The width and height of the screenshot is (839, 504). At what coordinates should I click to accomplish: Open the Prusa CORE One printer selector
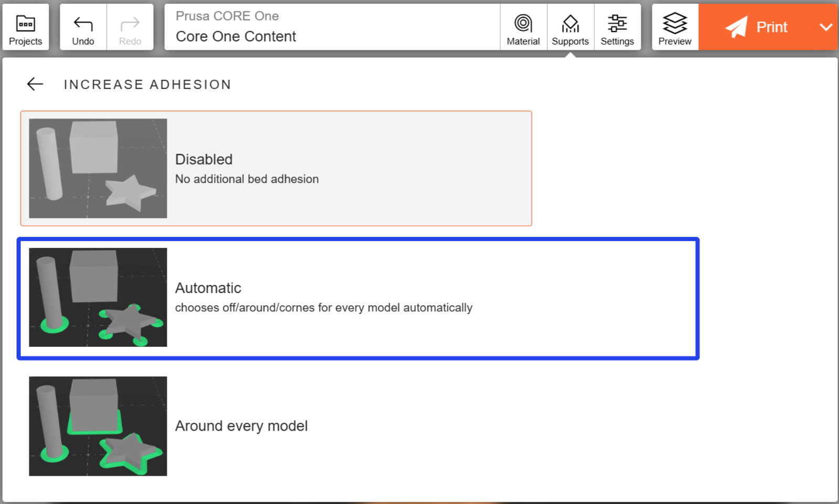[x=227, y=16]
